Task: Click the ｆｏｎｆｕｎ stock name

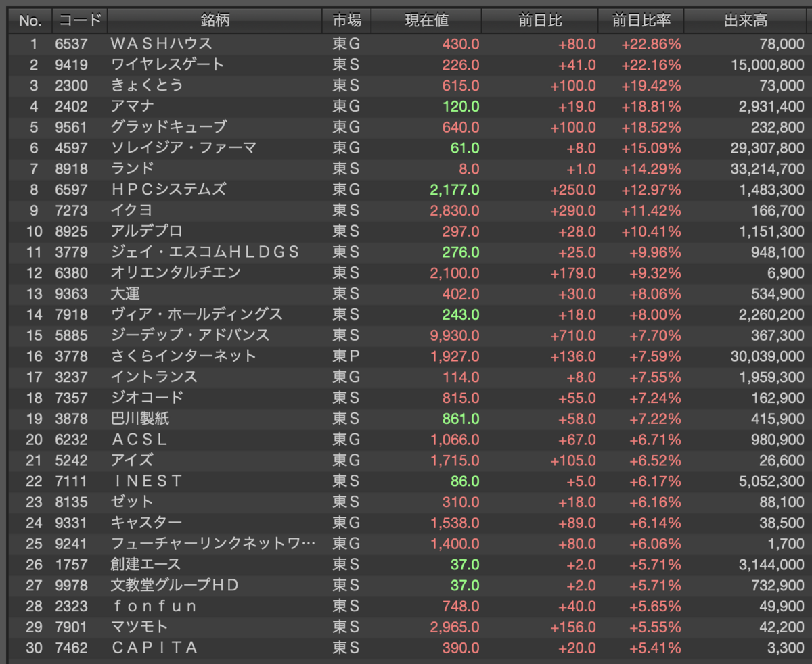Action: [154, 606]
